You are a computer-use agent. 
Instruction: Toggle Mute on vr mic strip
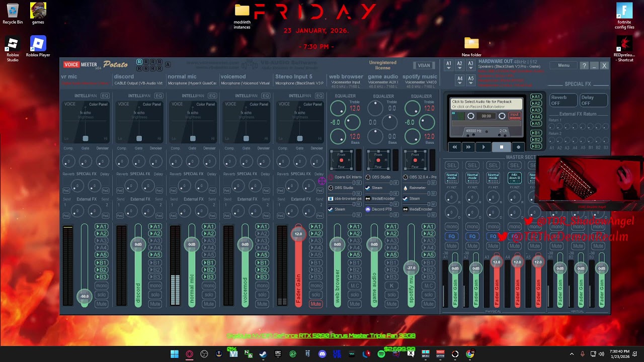pos(101,304)
